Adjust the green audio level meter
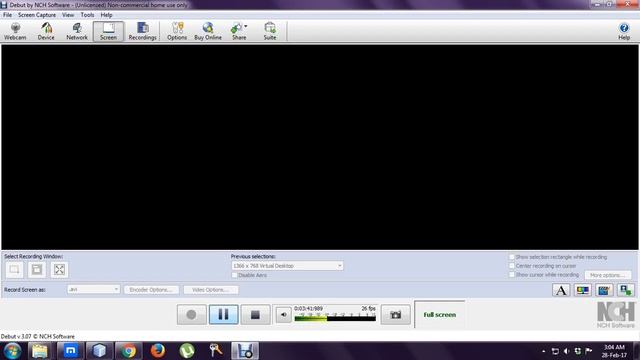Image resolution: width=640 pixels, height=360 pixels. pyautogui.click(x=335, y=318)
